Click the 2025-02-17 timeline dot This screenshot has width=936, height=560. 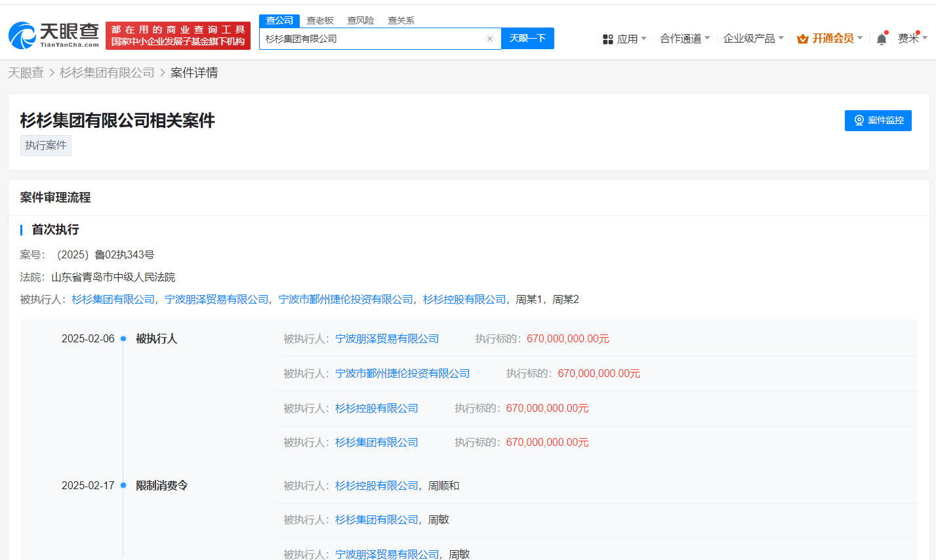[x=123, y=486]
